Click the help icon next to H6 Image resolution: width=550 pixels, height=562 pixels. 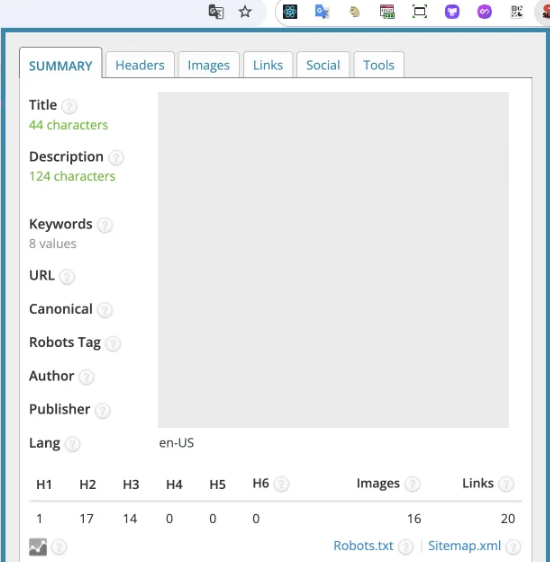click(281, 484)
